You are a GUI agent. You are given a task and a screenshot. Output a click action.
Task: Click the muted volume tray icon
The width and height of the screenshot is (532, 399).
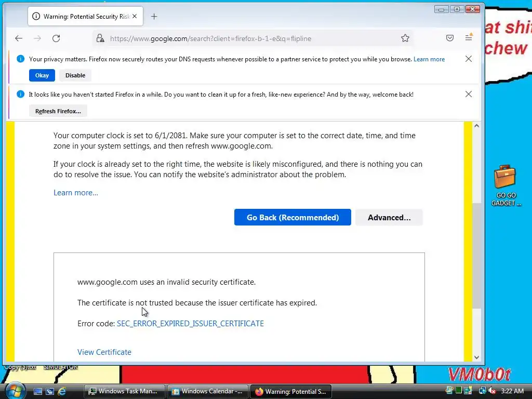point(492,391)
